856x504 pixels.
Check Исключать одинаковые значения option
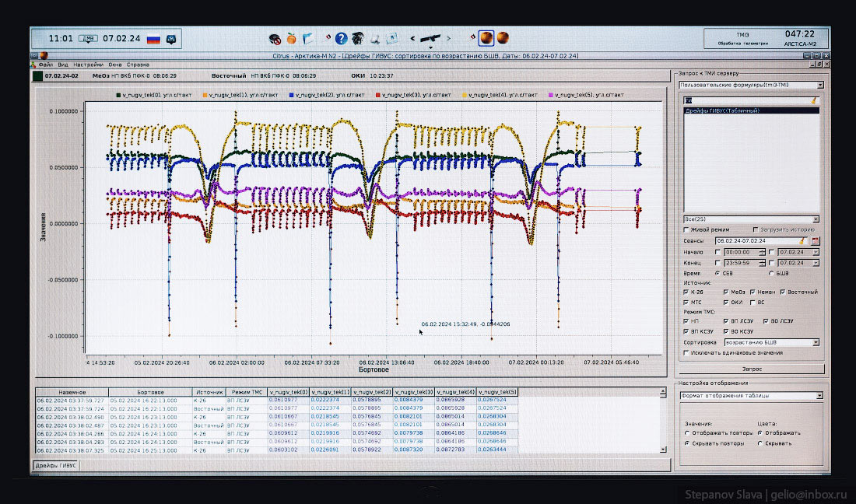click(x=686, y=352)
